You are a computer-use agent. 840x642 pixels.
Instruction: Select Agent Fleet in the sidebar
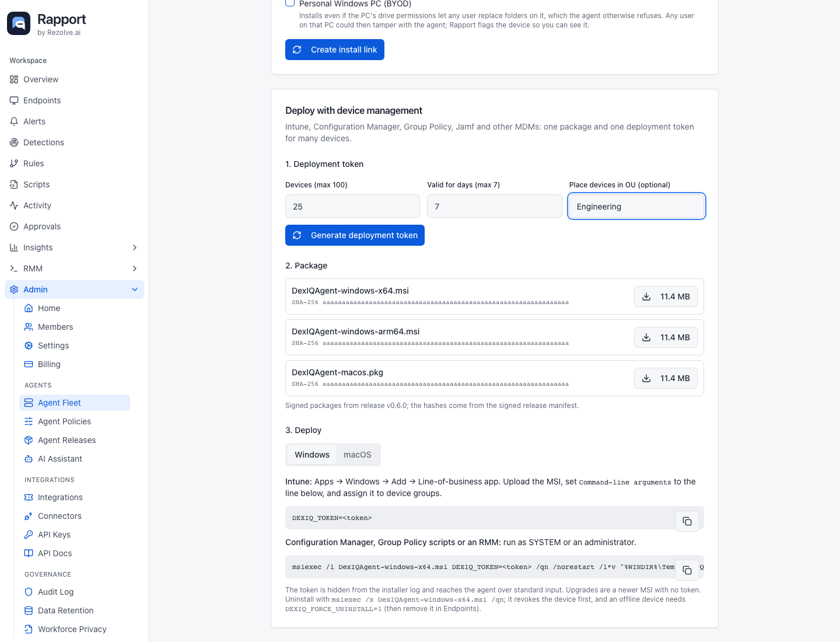(x=75, y=403)
